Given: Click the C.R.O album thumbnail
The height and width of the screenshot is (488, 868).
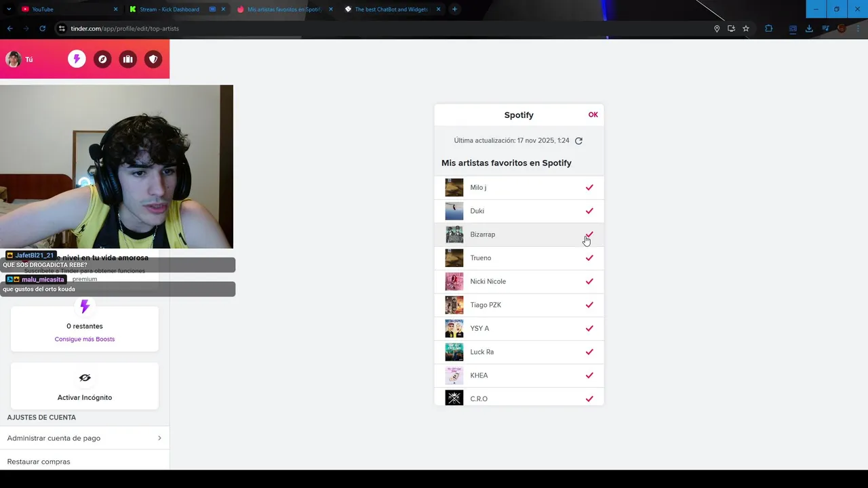Looking at the screenshot, I should (454, 399).
